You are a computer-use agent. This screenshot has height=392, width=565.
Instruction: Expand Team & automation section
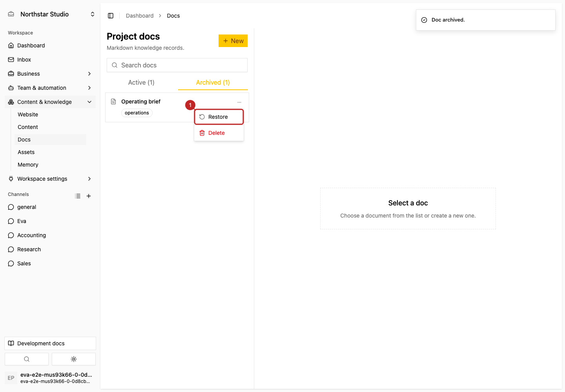50,88
